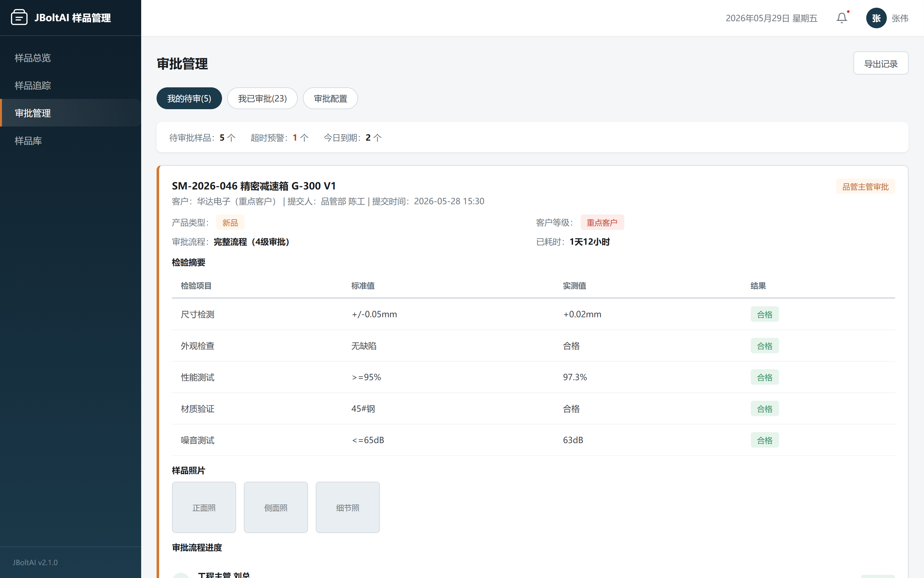Click the 今日到期 count statistic
This screenshot has width=924, height=578.
click(352, 138)
